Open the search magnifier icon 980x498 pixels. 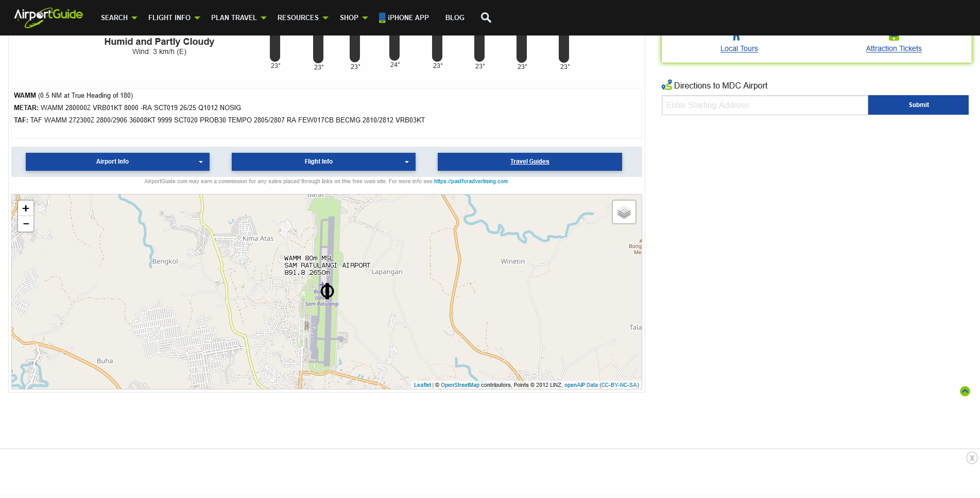(x=486, y=17)
